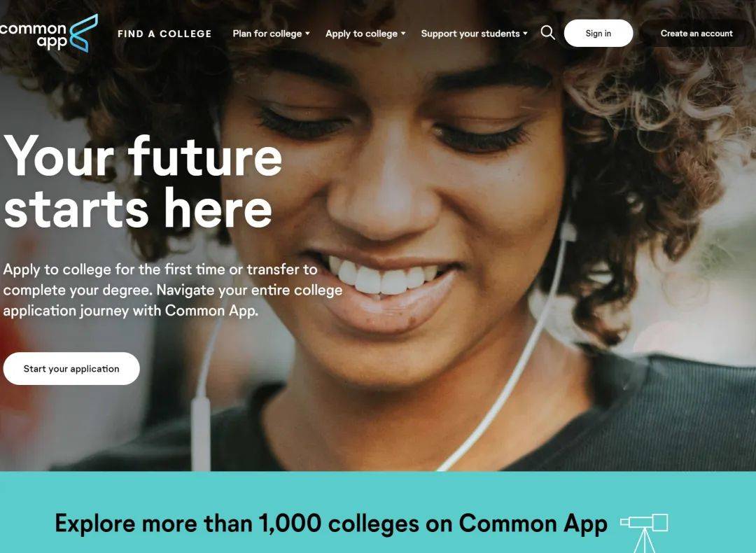The width and height of the screenshot is (756, 553).
Task: Click the telescope icon beside Explore heading
Action: click(644, 532)
